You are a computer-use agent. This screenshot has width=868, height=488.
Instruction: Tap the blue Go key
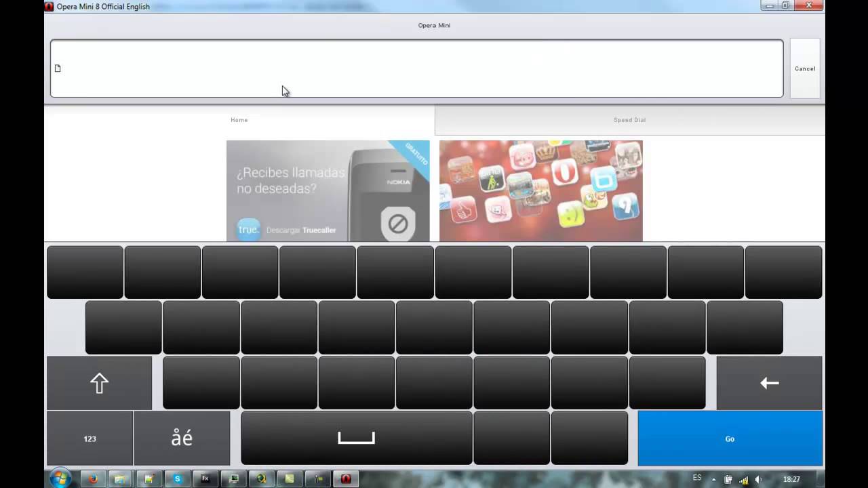pyautogui.click(x=730, y=439)
